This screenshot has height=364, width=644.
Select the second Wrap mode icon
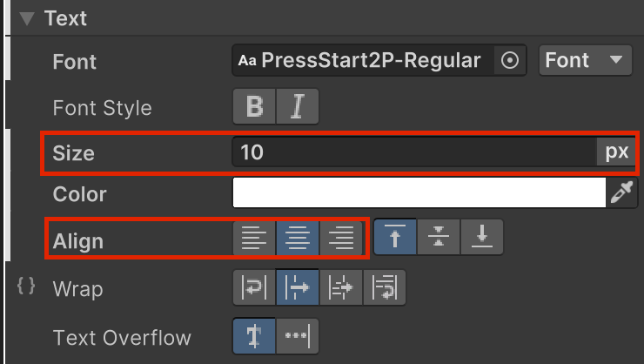tap(298, 286)
